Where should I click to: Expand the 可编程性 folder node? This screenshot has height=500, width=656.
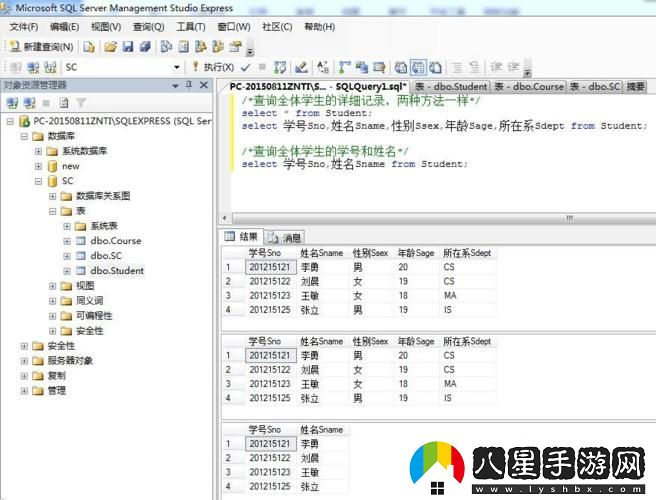click(x=53, y=316)
